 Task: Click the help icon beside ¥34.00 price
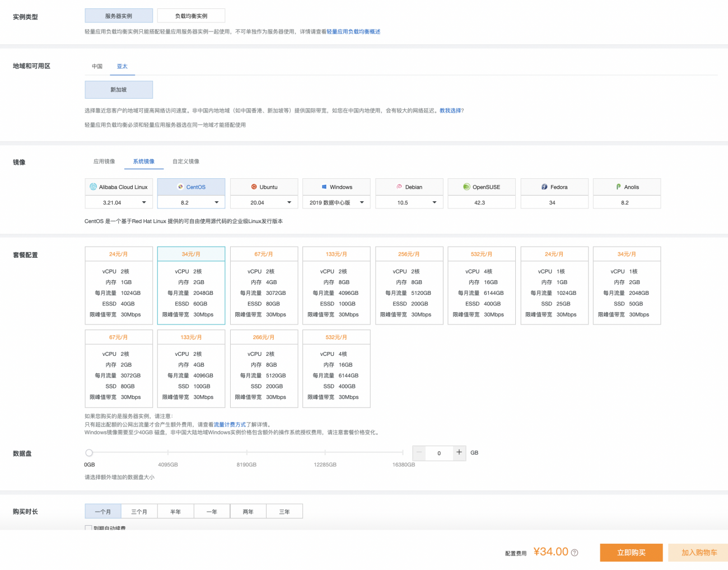[x=575, y=553]
